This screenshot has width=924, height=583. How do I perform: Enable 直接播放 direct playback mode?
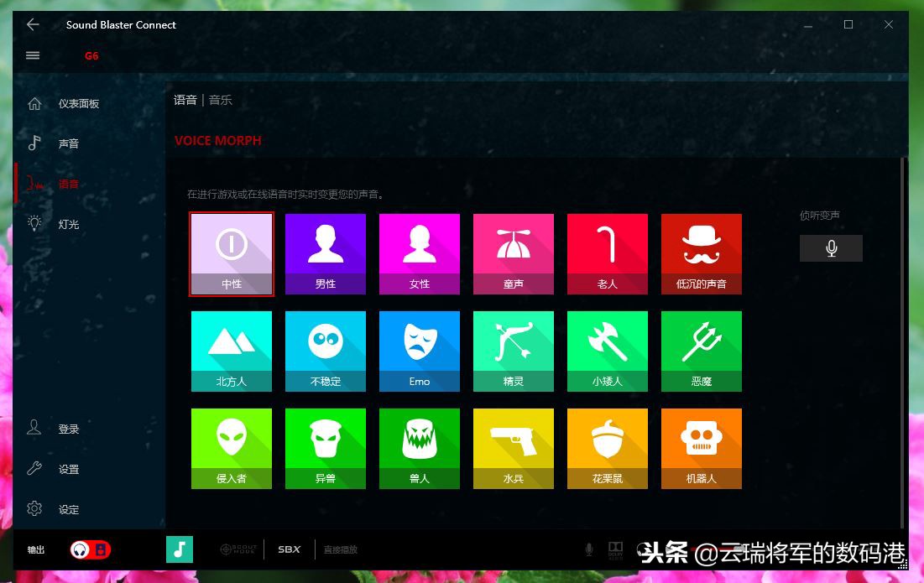(341, 549)
